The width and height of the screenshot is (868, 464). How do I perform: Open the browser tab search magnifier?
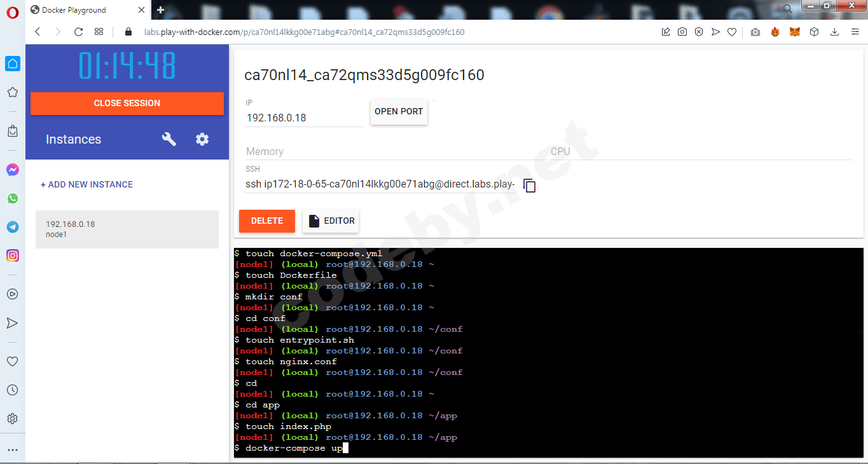point(788,8)
